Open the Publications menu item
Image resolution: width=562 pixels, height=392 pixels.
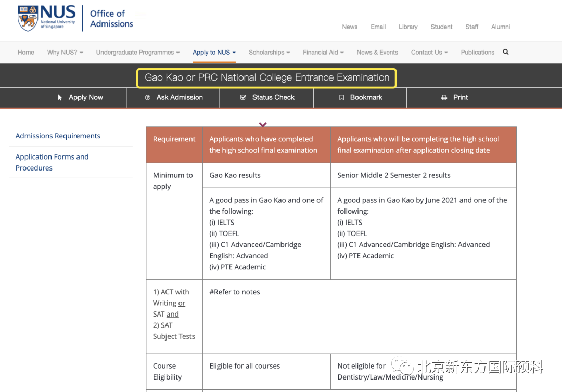[x=477, y=53]
